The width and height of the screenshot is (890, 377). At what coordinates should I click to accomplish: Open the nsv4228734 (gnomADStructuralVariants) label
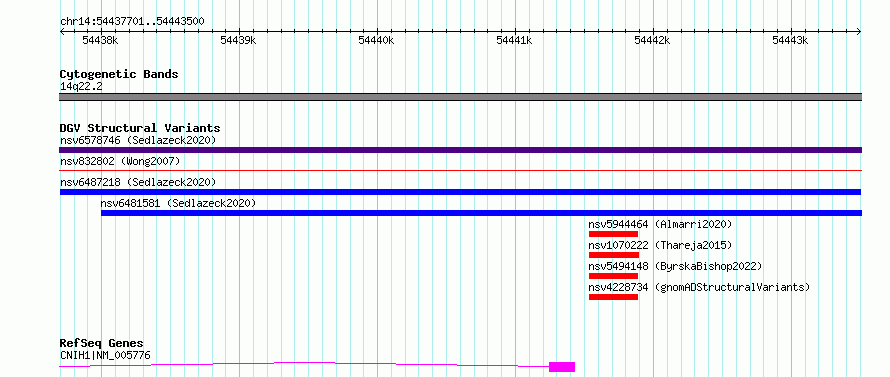click(x=699, y=287)
